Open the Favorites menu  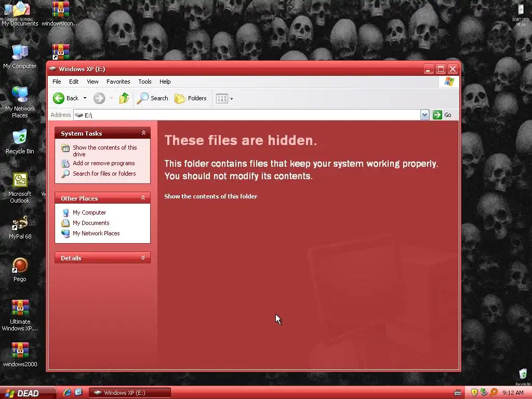tap(118, 82)
